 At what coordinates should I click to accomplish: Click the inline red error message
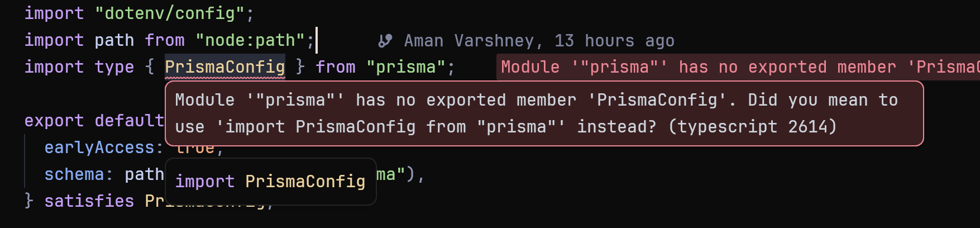[x=738, y=67]
